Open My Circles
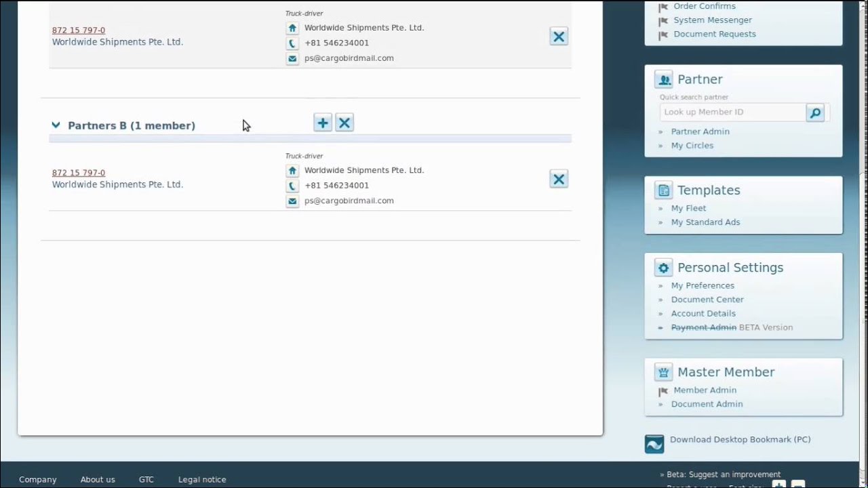Image resolution: width=868 pixels, height=488 pixels. click(692, 146)
